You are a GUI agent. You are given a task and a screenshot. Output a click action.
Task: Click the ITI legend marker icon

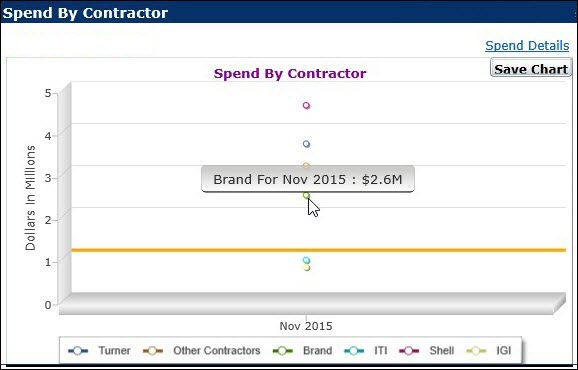pyautogui.click(x=354, y=351)
